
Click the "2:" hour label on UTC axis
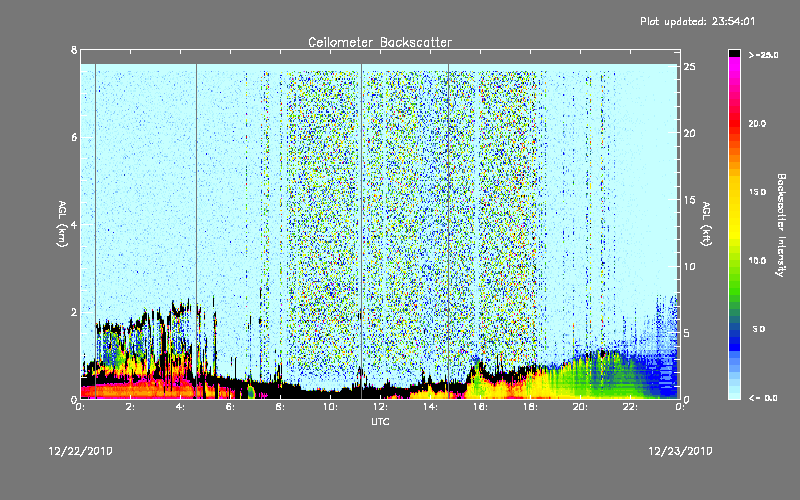point(130,407)
